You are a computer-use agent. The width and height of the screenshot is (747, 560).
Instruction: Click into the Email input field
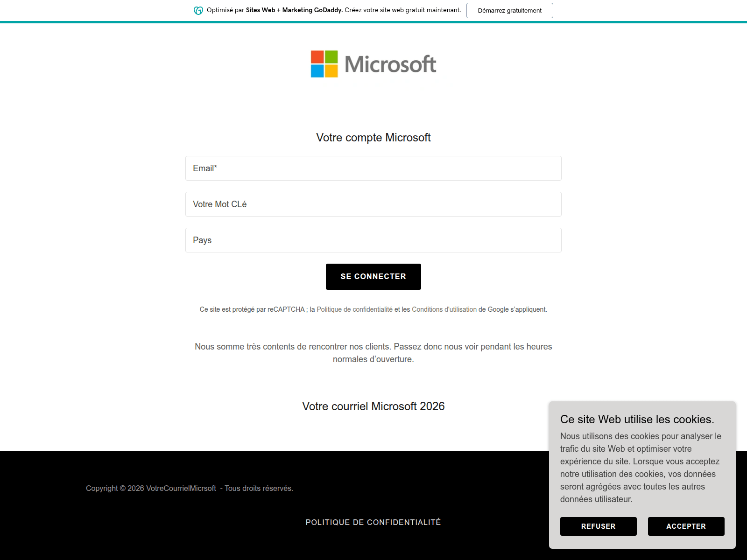373,168
